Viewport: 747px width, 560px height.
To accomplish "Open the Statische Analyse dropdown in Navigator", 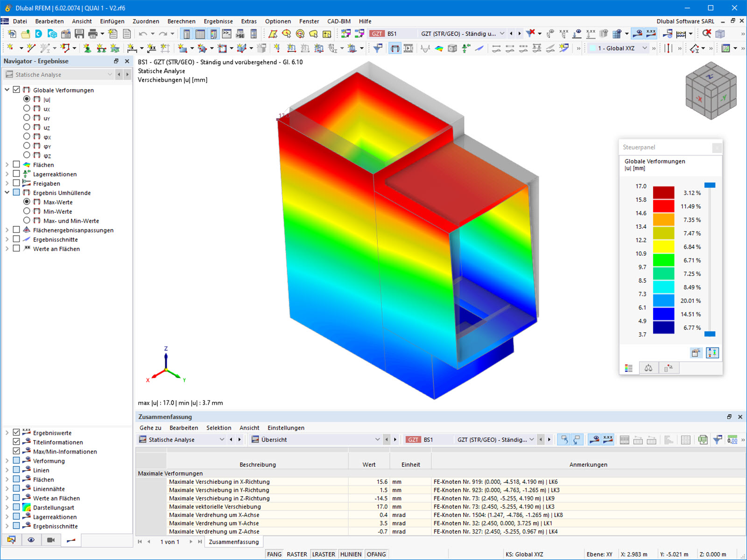I will click(110, 74).
